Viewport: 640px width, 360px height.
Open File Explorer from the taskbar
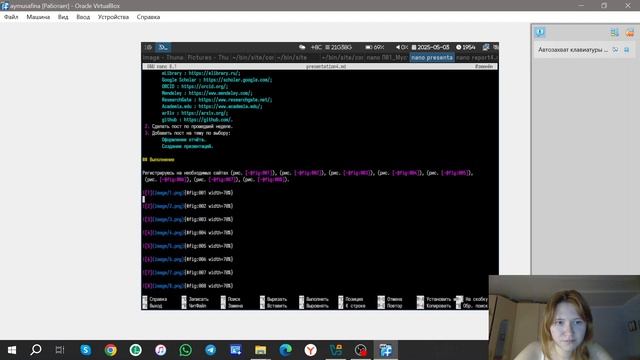260,350
